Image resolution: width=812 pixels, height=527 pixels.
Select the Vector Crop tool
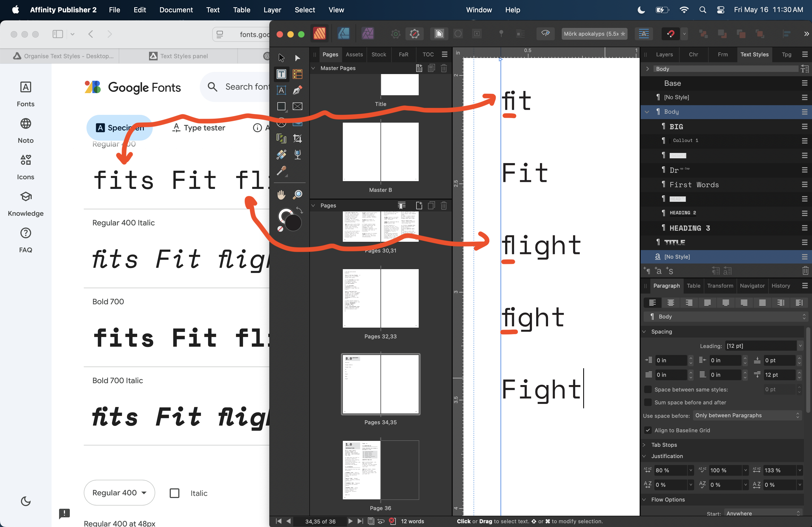point(298,138)
